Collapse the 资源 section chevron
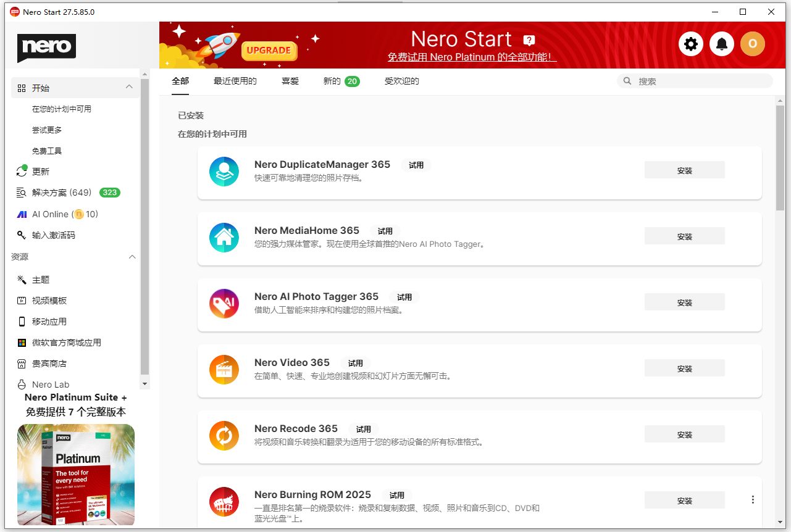The height and width of the screenshot is (532, 791). coord(132,257)
